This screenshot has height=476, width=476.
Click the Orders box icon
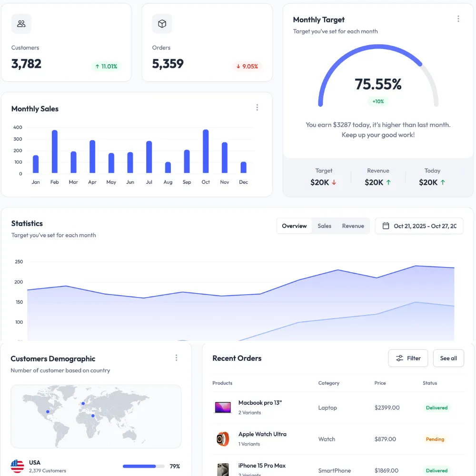click(162, 24)
